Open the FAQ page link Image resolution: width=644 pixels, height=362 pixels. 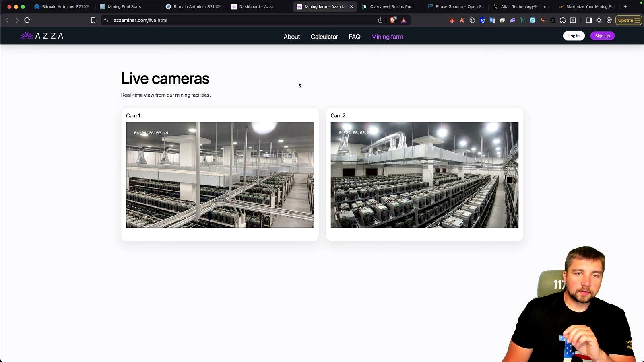(355, 37)
